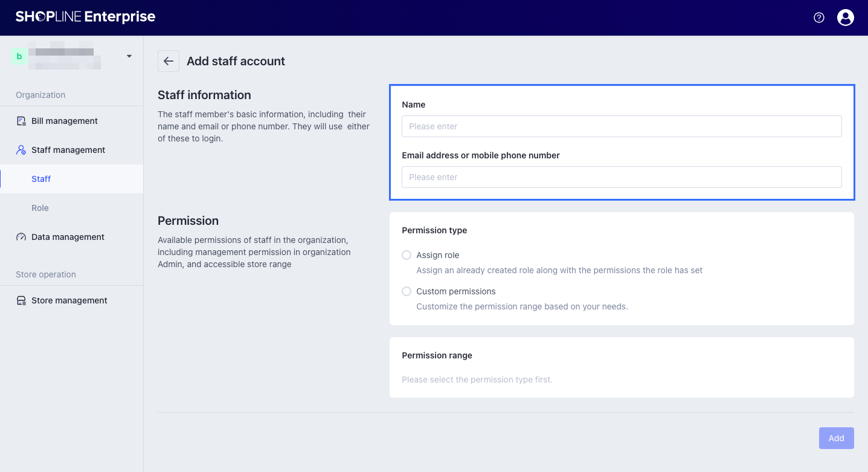Go to the Staff submenu item
Image resolution: width=868 pixels, height=472 pixels.
click(71, 179)
